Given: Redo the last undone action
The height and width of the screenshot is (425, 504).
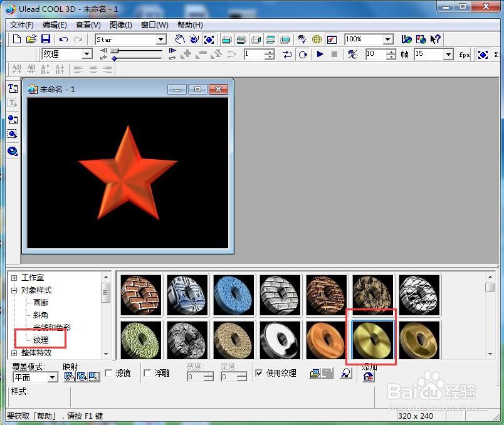Looking at the screenshot, I should click(x=78, y=39).
